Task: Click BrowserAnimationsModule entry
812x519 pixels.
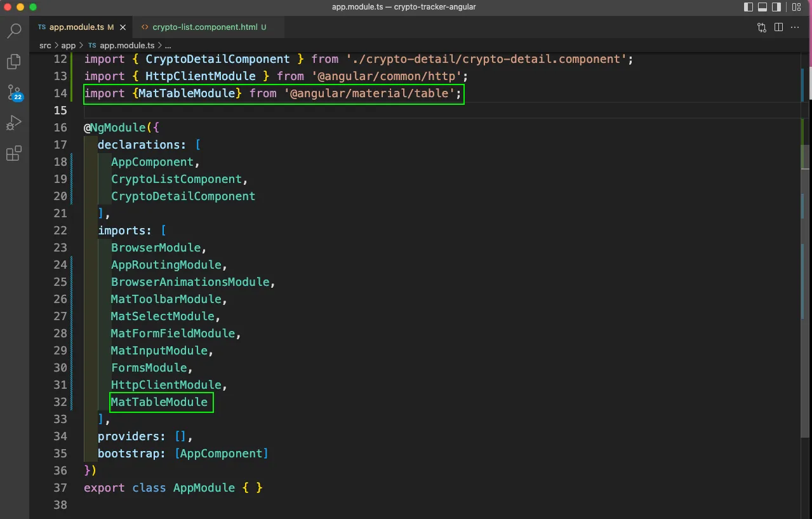Action: point(190,282)
